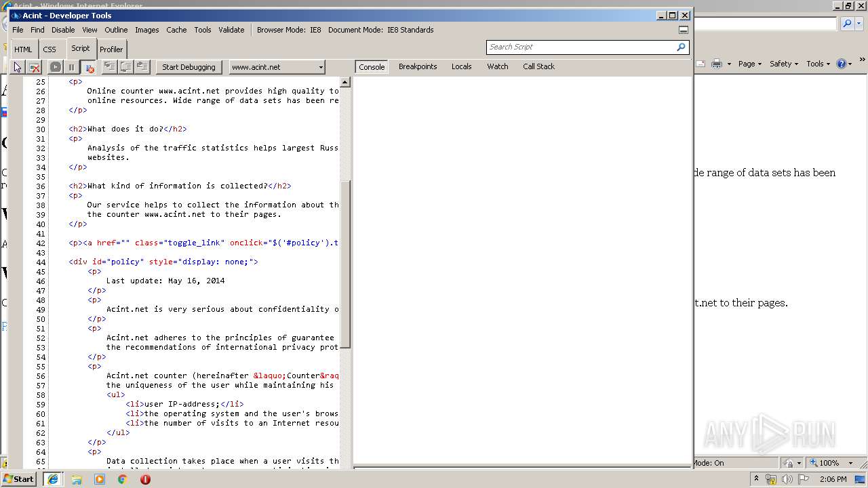This screenshot has height=488, width=868.
Task: Click the system tray volume icon
Action: [787, 479]
